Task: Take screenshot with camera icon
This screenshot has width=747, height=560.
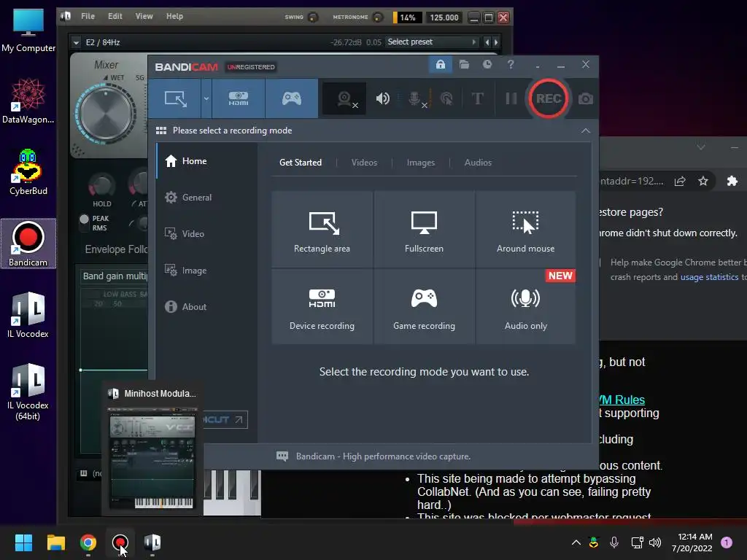Action: coord(586,98)
